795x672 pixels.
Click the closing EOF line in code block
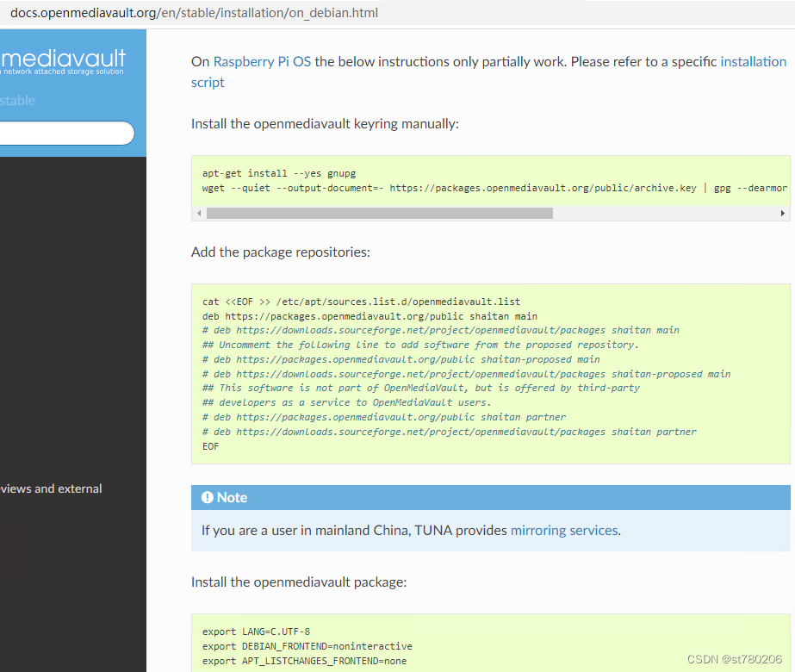tap(210, 447)
